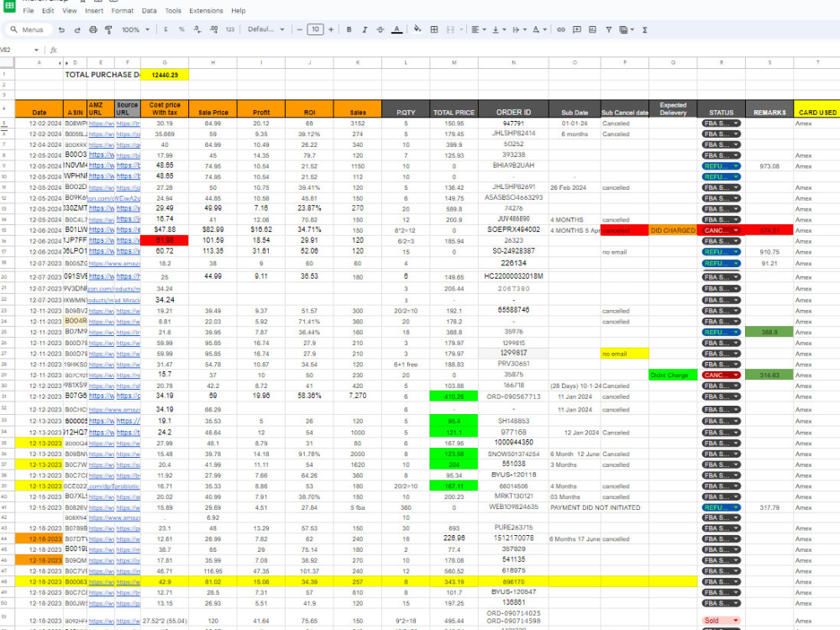Format as currency with pound icon
Image resolution: width=840 pixels, height=630 pixels.
pyautogui.click(x=166, y=30)
